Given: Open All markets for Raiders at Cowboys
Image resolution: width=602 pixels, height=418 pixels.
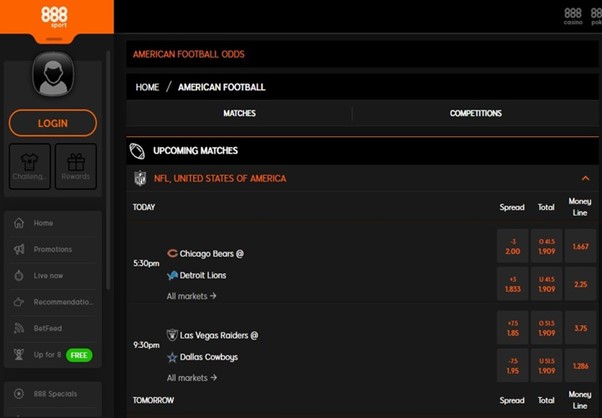Looking at the screenshot, I should pos(191,378).
